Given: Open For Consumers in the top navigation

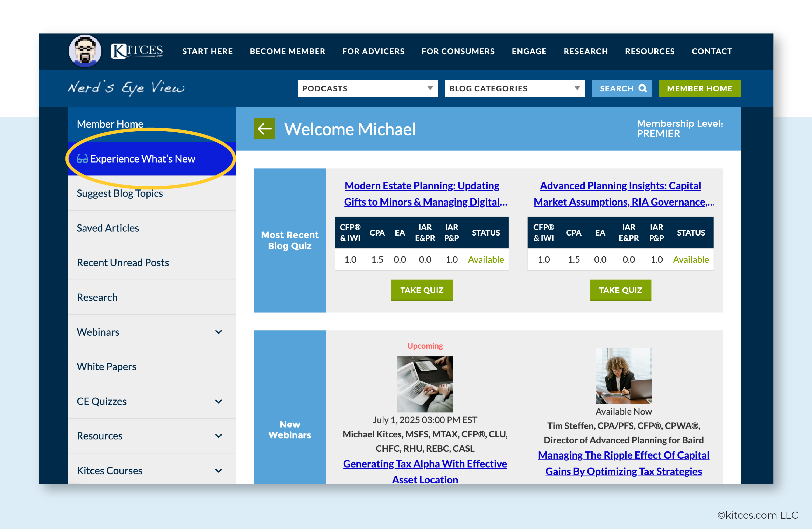Looking at the screenshot, I should click(458, 51).
